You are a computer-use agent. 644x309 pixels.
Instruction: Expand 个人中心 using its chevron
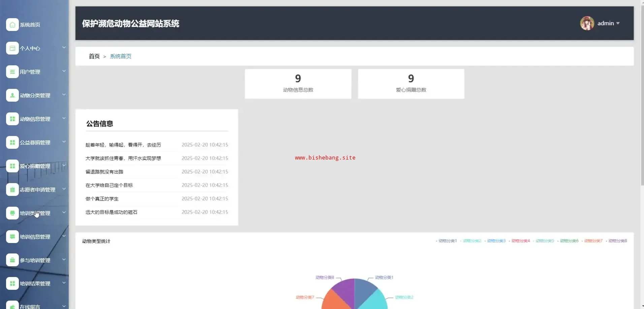64,47
